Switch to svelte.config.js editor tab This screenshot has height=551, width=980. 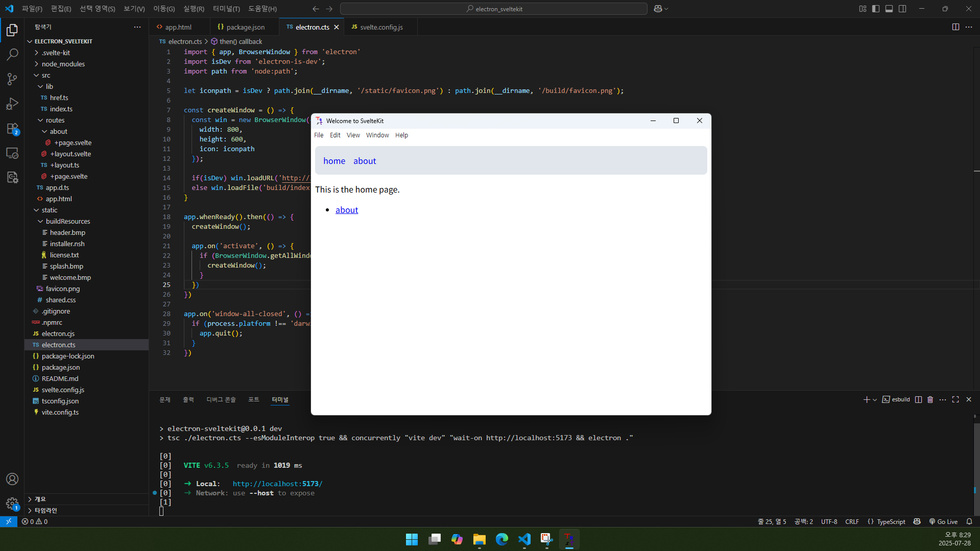pos(381,27)
